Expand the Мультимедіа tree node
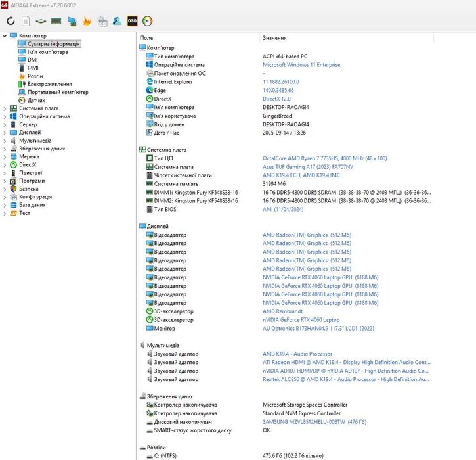Image resolution: width=476 pixels, height=460 pixels. pyautogui.click(x=5, y=141)
